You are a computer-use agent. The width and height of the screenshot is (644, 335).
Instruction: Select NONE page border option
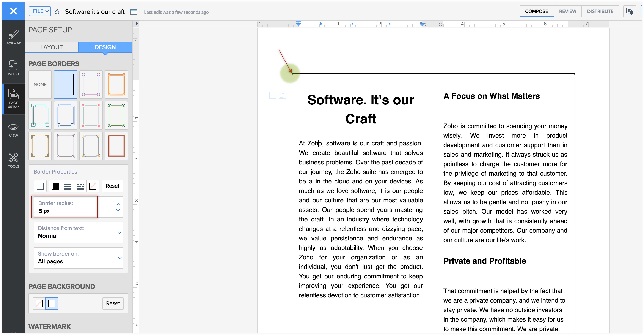point(40,85)
